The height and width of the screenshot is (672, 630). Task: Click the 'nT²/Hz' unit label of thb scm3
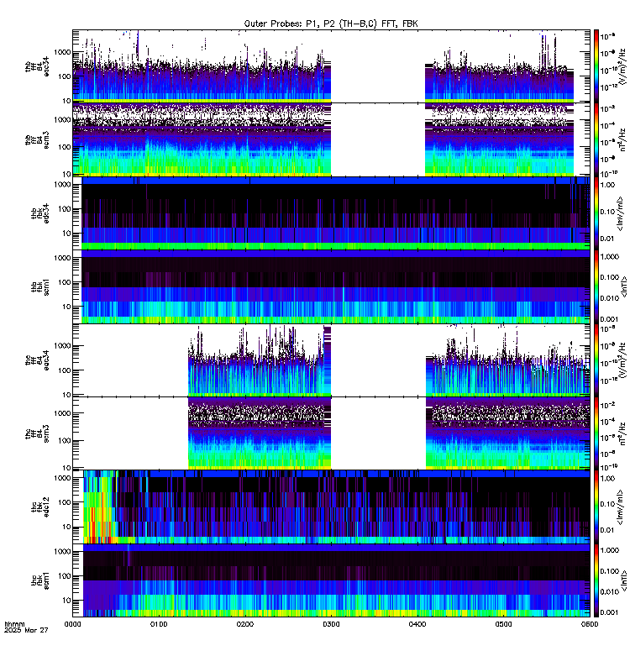tap(622, 139)
